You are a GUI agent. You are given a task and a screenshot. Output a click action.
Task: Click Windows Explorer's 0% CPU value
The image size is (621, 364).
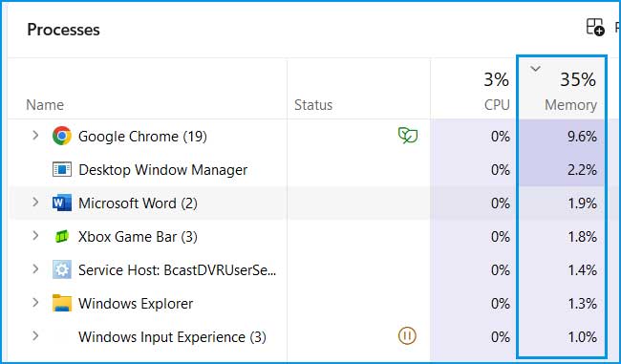tap(501, 304)
